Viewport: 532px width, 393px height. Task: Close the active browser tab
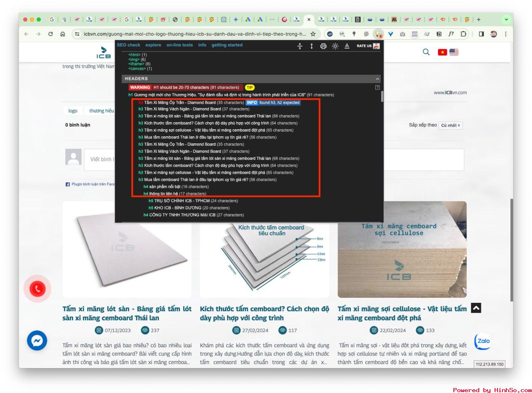pyautogui.click(x=308, y=19)
